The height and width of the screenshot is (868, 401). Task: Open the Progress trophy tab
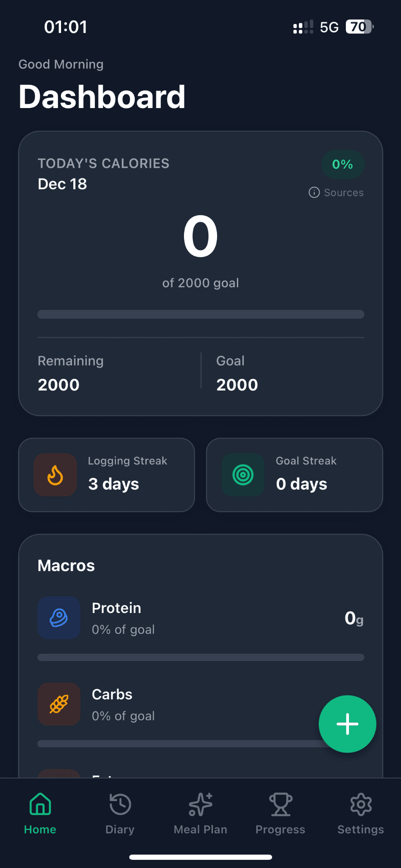click(x=280, y=813)
